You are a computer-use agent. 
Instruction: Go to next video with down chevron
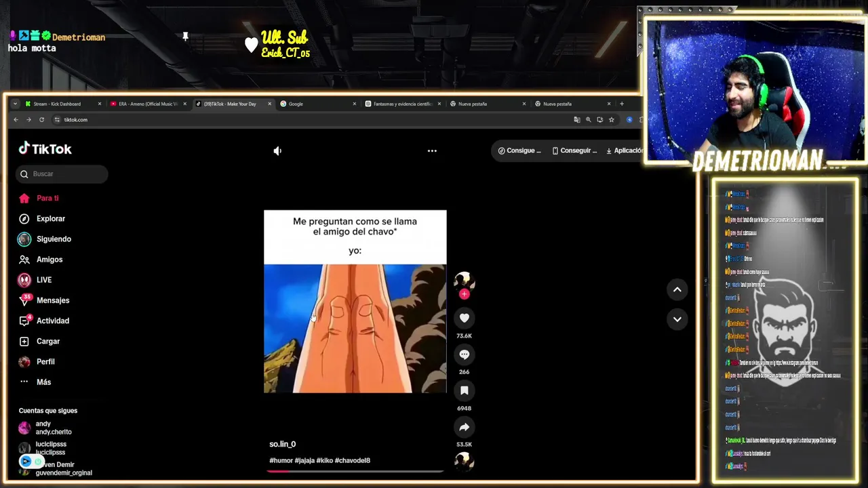point(677,319)
